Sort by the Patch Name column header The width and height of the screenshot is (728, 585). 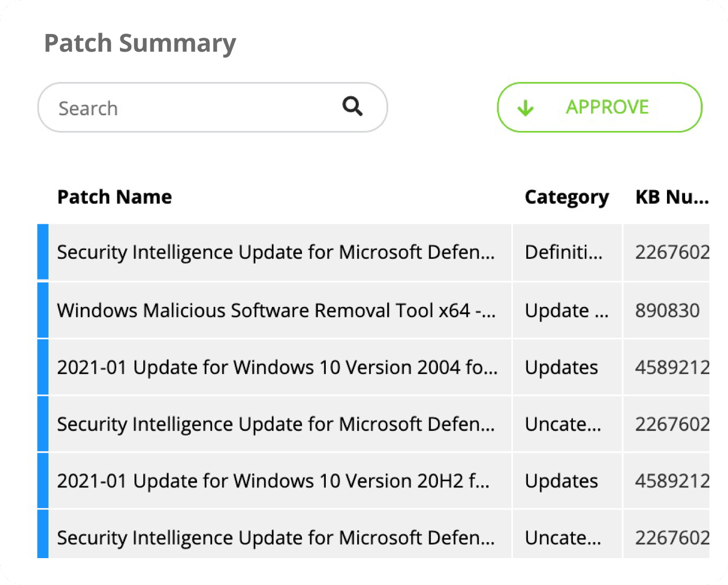point(114,197)
